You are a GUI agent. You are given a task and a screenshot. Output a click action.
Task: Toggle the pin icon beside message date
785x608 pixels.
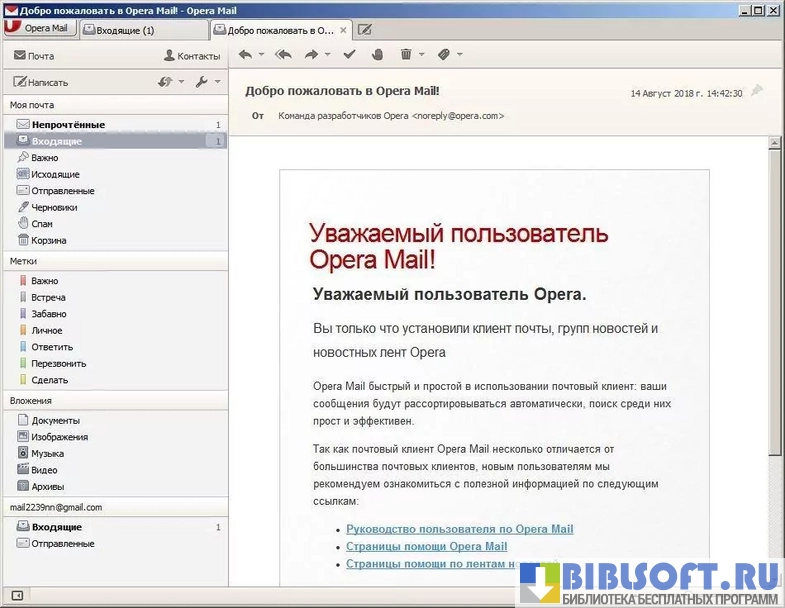(x=757, y=91)
